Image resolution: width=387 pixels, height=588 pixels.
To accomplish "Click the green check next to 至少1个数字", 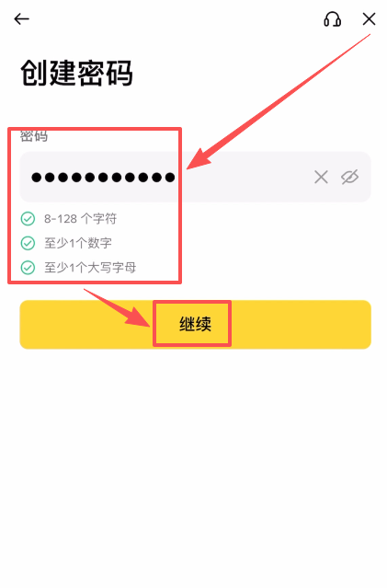I will click(28, 243).
